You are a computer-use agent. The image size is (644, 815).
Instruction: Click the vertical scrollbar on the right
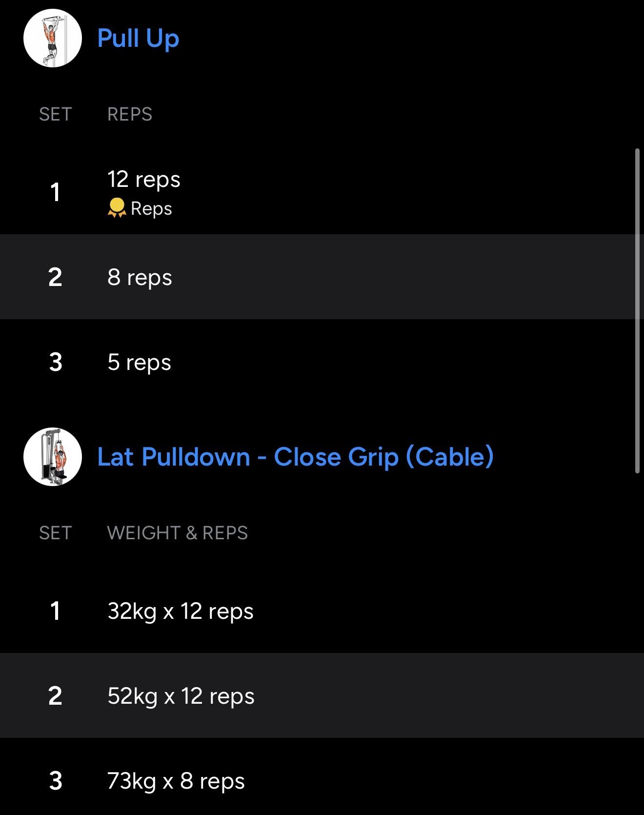coord(637,310)
